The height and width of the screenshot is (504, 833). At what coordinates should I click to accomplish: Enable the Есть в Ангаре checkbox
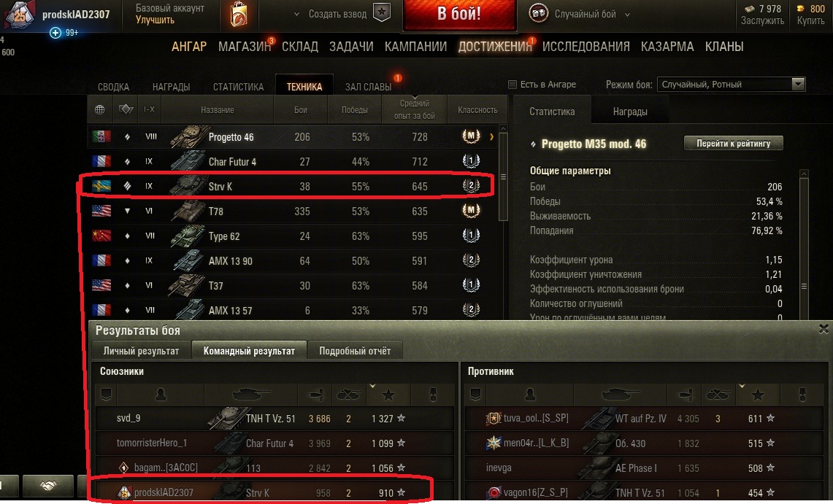click(x=513, y=85)
